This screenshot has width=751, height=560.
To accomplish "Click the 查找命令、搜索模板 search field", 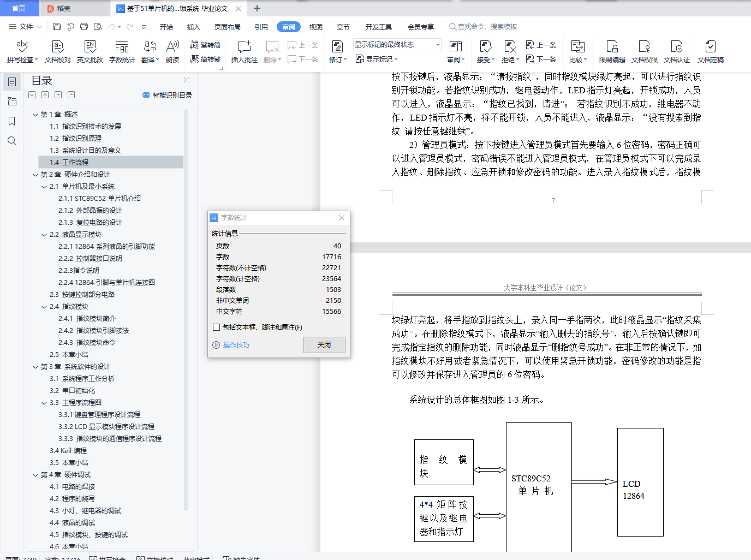I will pyautogui.click(x=483, y=27).
